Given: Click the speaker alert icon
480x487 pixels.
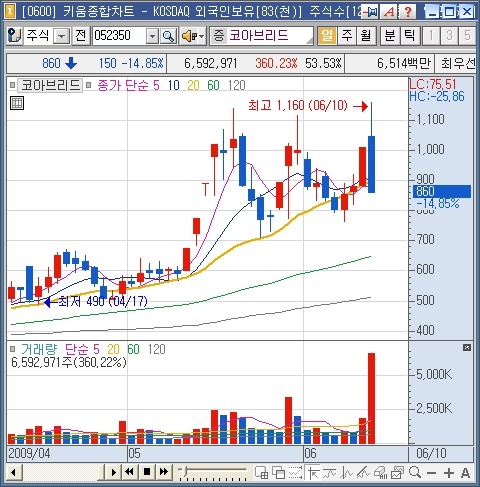Looking at the screenshot, I should point(190,36).
